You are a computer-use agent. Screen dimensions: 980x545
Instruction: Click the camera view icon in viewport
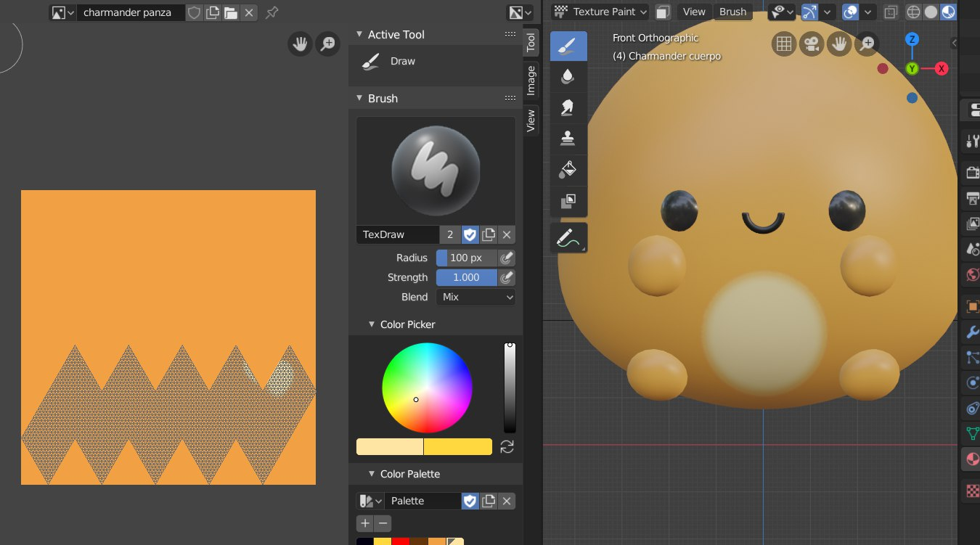(812, 44)
